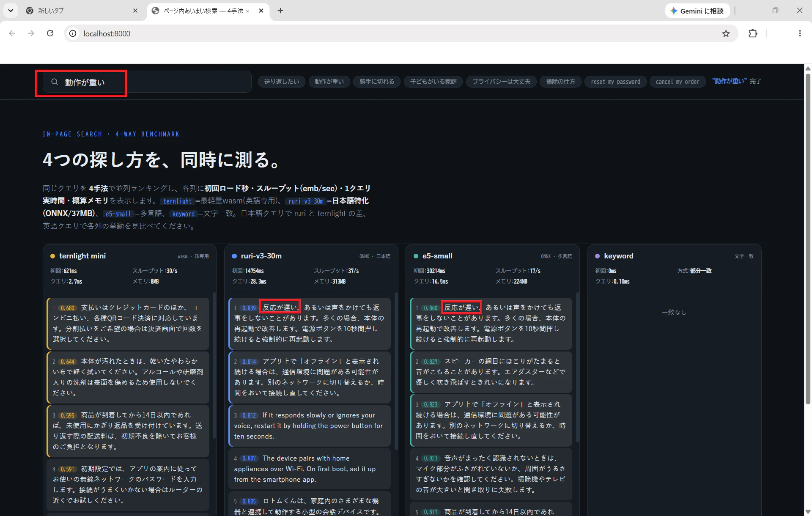The height and width of the screenshot is (516, 812).
Task: Click the メモリ:224MB stat in e5-small column
Action: pos(511,281)
